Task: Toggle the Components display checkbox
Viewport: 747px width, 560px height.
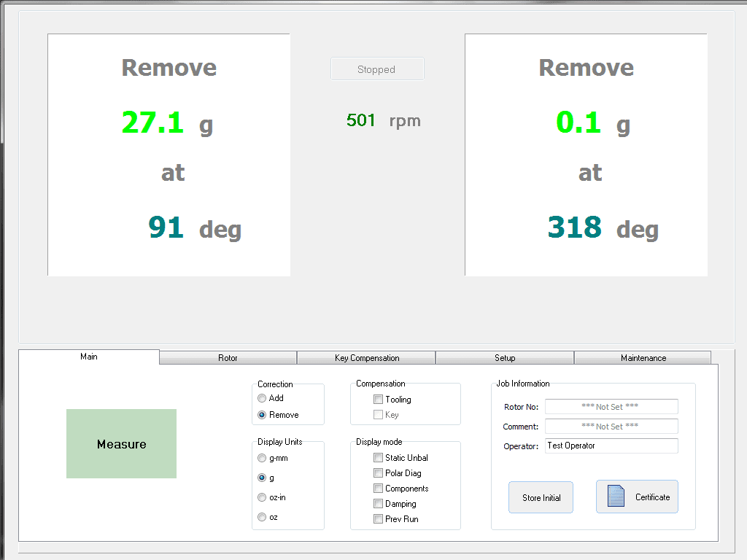Action: click(378, 489)
